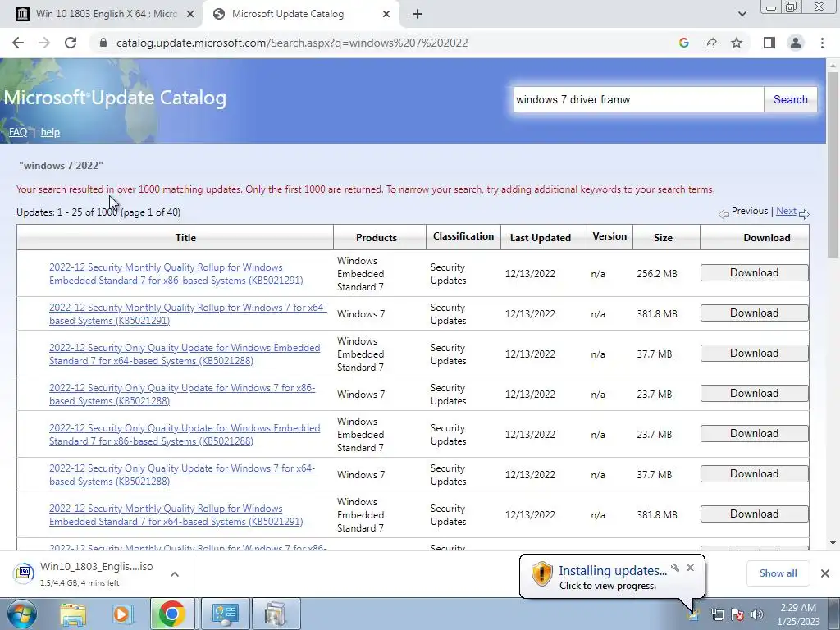Sort results by Title column
840x630 pixels.
click(x=185, y=237)
